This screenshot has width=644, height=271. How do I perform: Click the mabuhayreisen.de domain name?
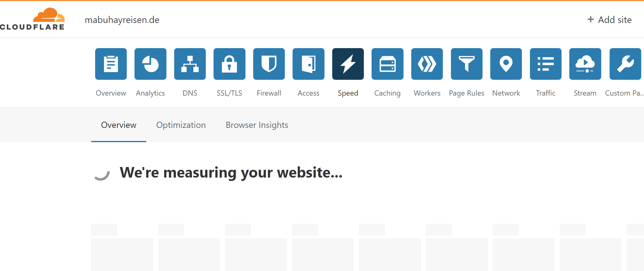point(122,20)
